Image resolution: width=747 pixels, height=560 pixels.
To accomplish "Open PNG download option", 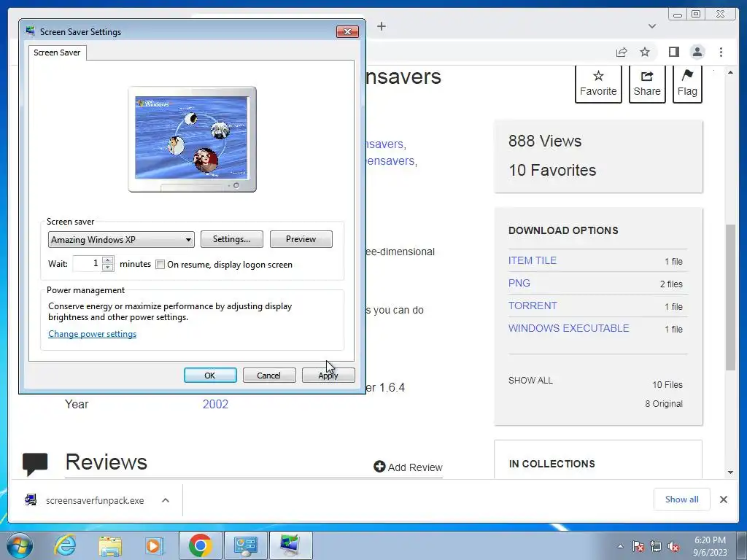I will tap(519, 283).
